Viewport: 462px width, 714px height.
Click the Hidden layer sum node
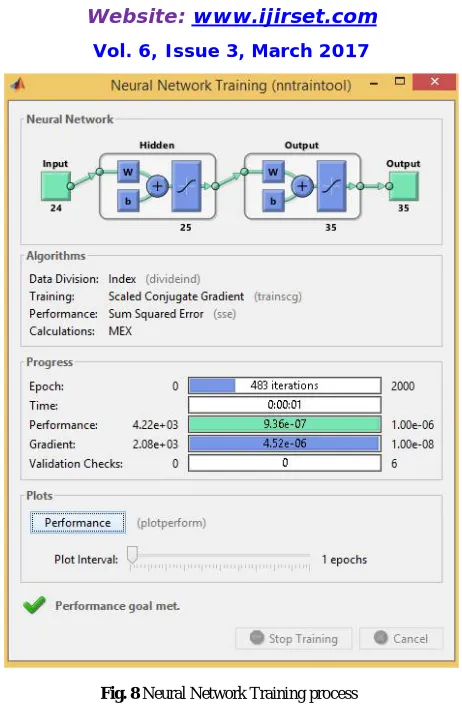[x=157, y=186]
